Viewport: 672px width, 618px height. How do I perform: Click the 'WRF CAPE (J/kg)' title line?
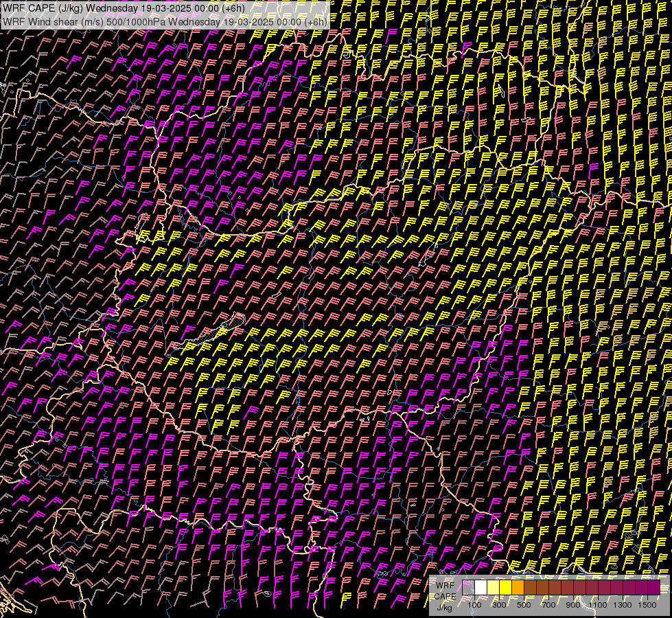coord(124,8)
